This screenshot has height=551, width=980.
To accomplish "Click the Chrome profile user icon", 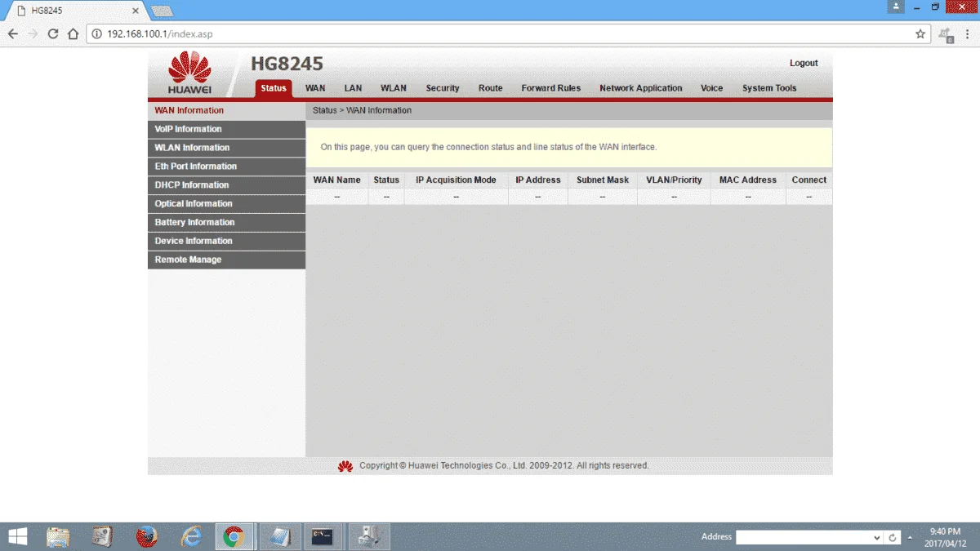I will [897, 7].
